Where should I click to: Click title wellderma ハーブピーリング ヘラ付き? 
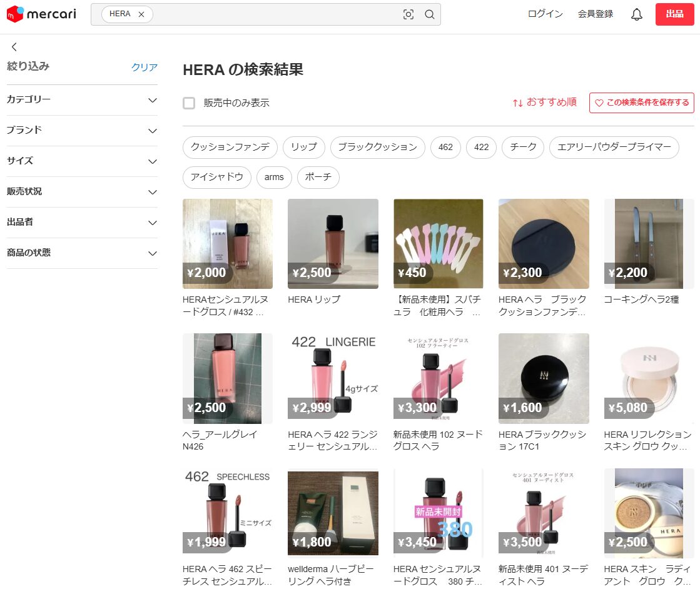pos(331,575)
